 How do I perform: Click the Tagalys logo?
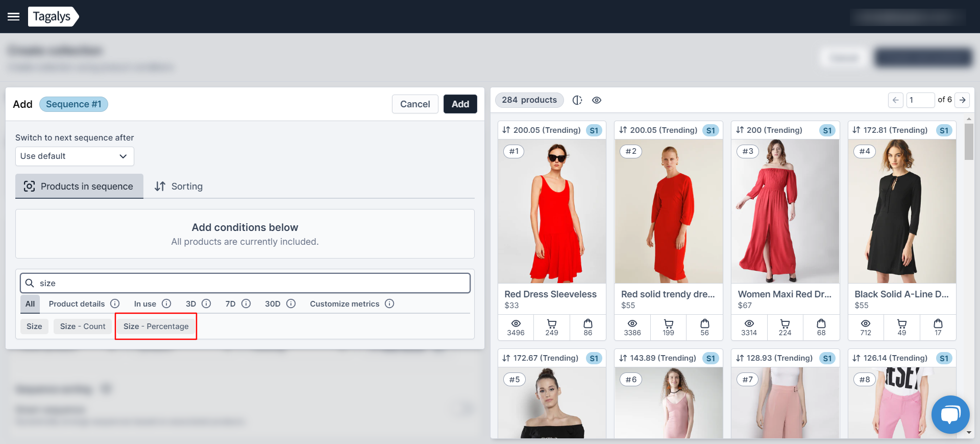[53, 16]
